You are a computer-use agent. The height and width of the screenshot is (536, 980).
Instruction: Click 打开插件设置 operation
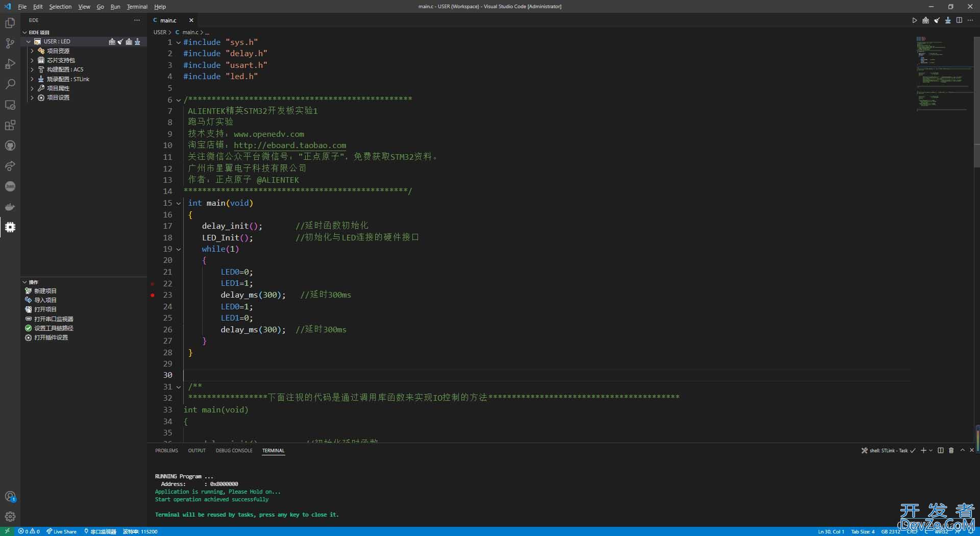pyautogui.click(x=51, y=337)
